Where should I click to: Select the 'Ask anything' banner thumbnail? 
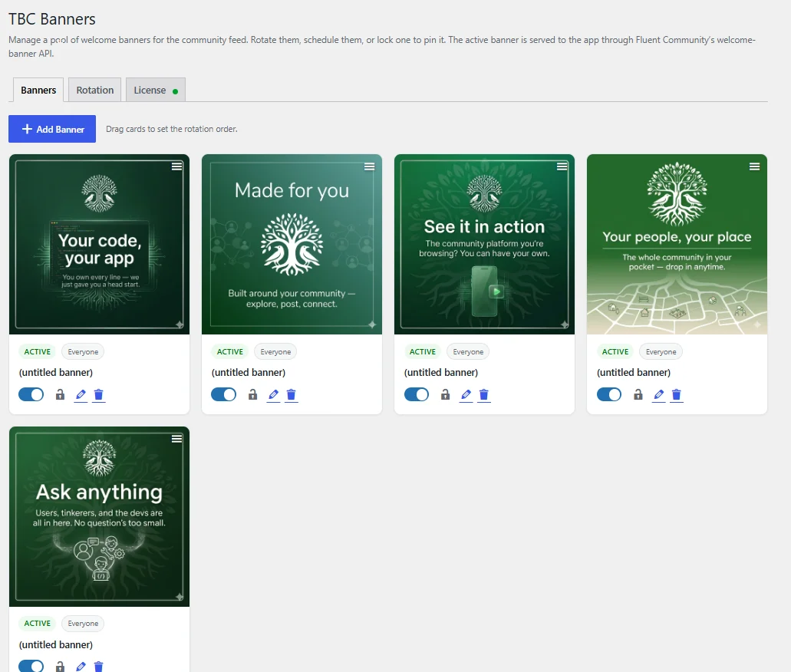tap(100, 516)
